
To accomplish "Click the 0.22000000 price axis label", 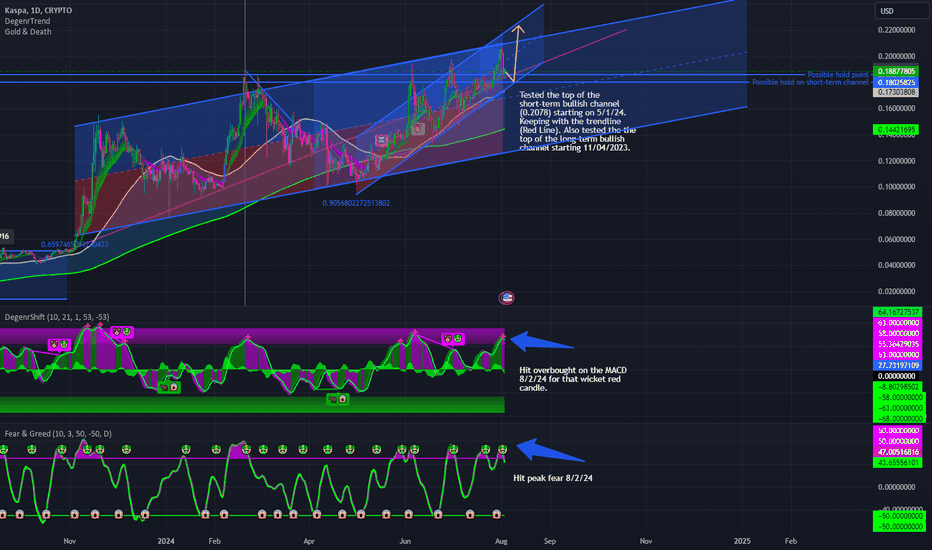I will pyautogui.click(x=896, y=30).
